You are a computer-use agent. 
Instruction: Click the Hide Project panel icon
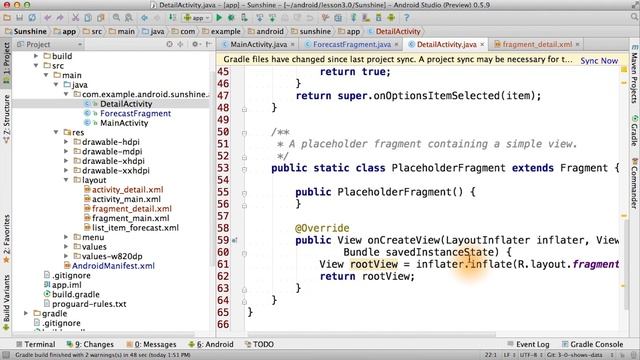pyautogui.click(x=209, y=44)
